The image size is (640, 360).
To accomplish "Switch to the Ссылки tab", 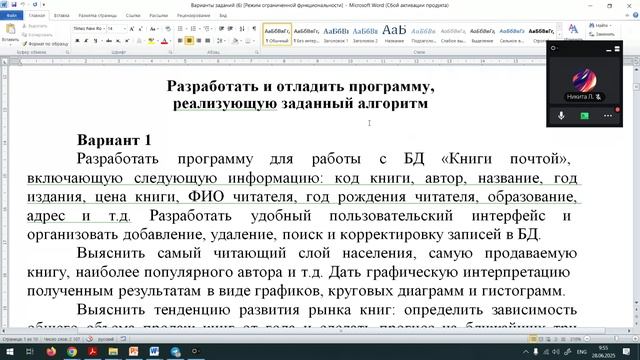I will point(133,16).
